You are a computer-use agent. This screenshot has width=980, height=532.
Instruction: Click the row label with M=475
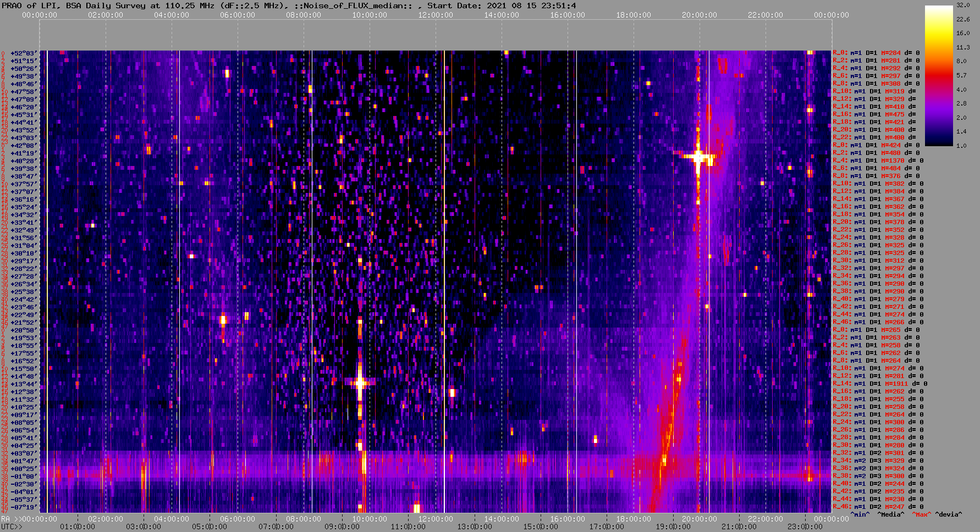pos(874,115)
